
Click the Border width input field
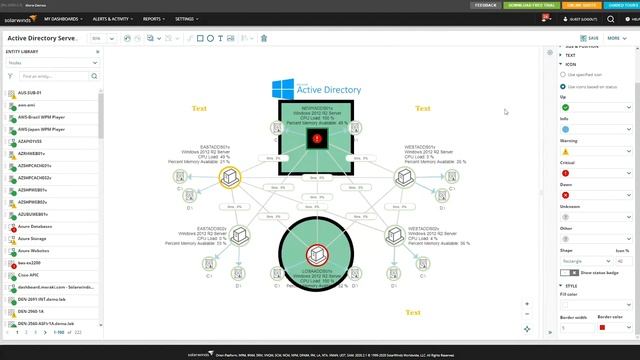coord(577,328)
